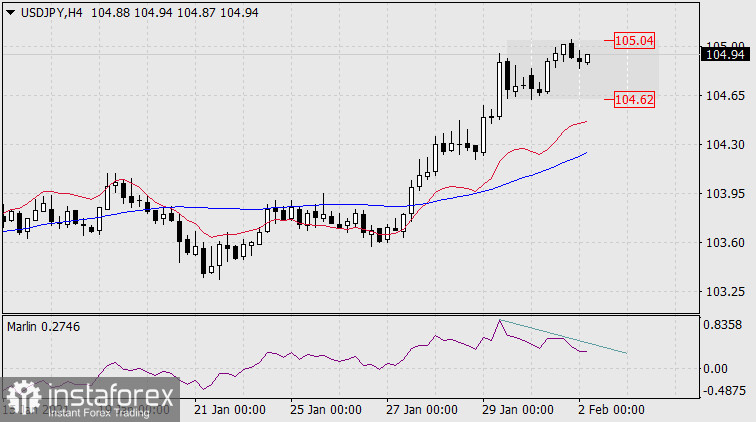
Task: Click the -0.4875 oscillator scale value
Action: pyautogui.click(x=725, y=390)
